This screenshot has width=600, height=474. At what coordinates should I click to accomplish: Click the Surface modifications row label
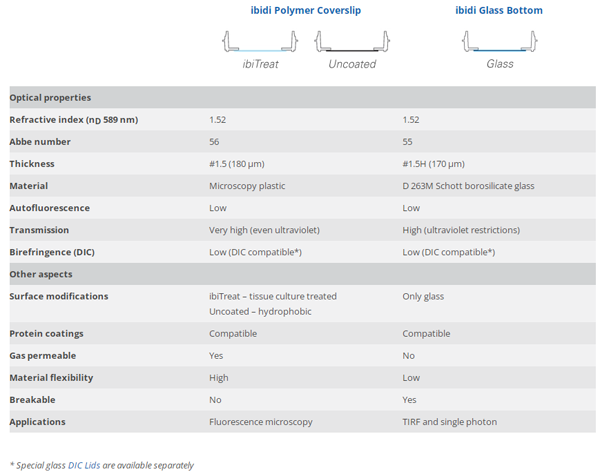tap(58, 296)
